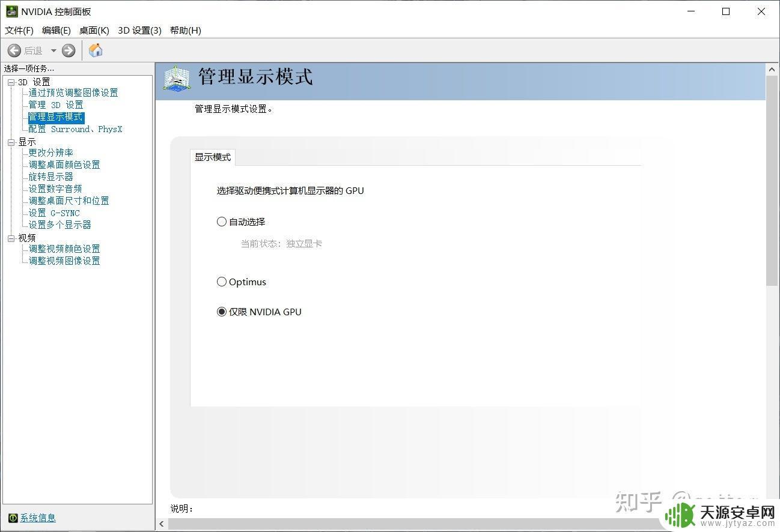Open 调整视频颜色设置 in the tree
The width and height of the screenshot is (780, 532).
point(64,249)
